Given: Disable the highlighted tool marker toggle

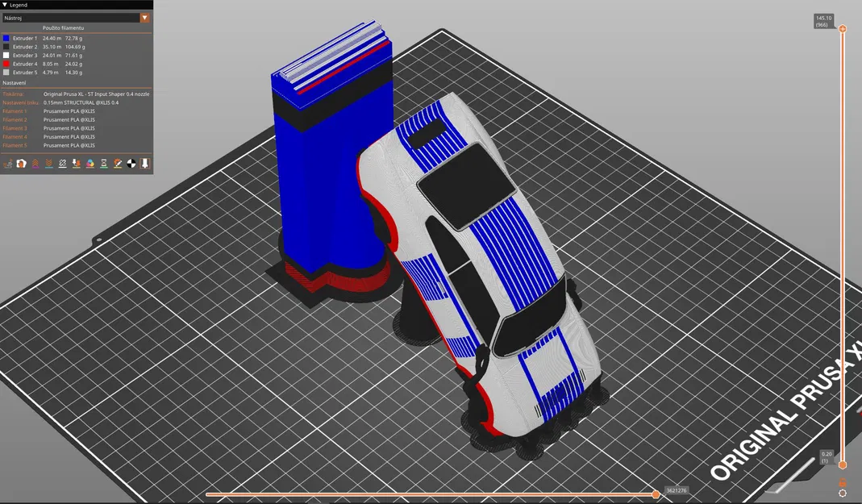Looking at the screenshot, I should (x=144, y=163).
